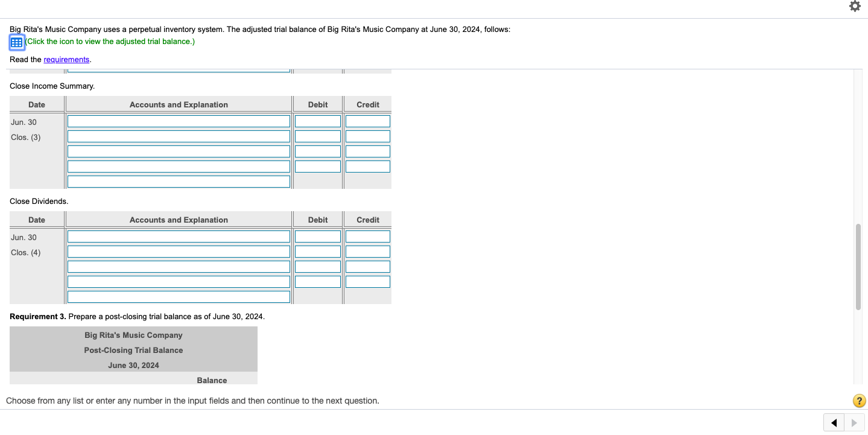Click the 'Close Income Summary.' heading text
Image resolution: width=868 pixels, height=435 pixels.
(52, 86)
